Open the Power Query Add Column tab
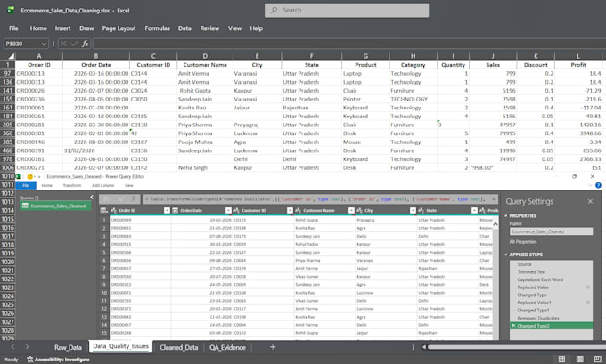Image resolution: width=606 pixels, height=364 pixels. [102, 186]
